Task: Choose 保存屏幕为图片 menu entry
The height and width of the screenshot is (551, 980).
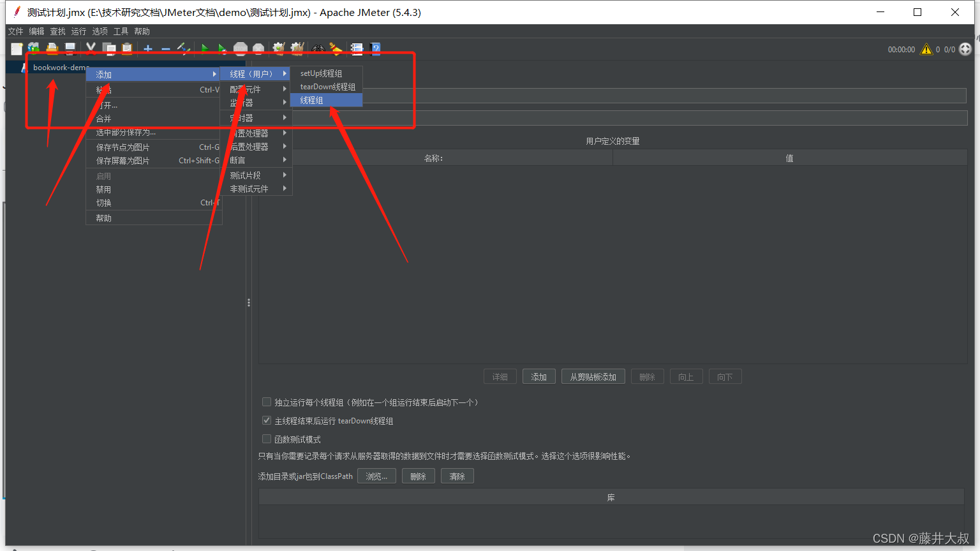Action: pyautogui.click(x=154, y=161)
